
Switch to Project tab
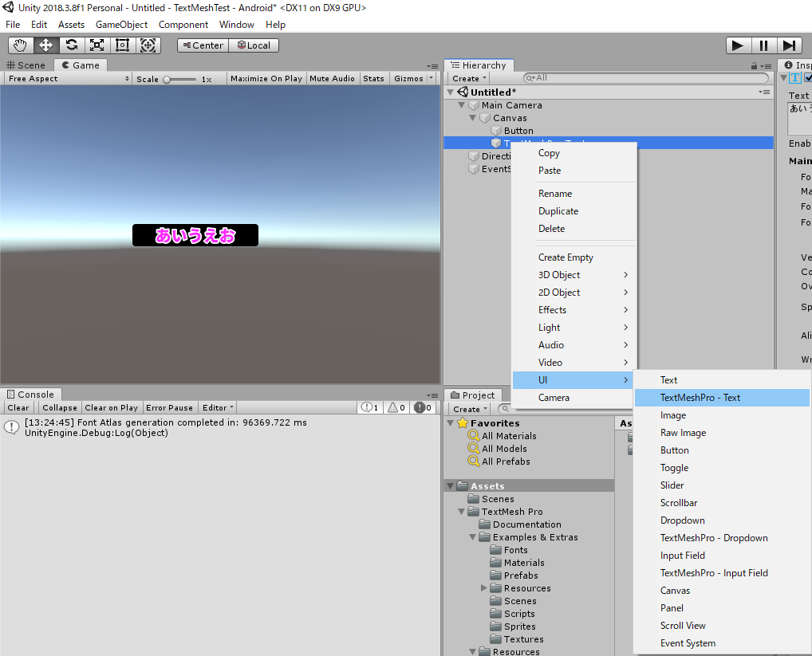472,395
